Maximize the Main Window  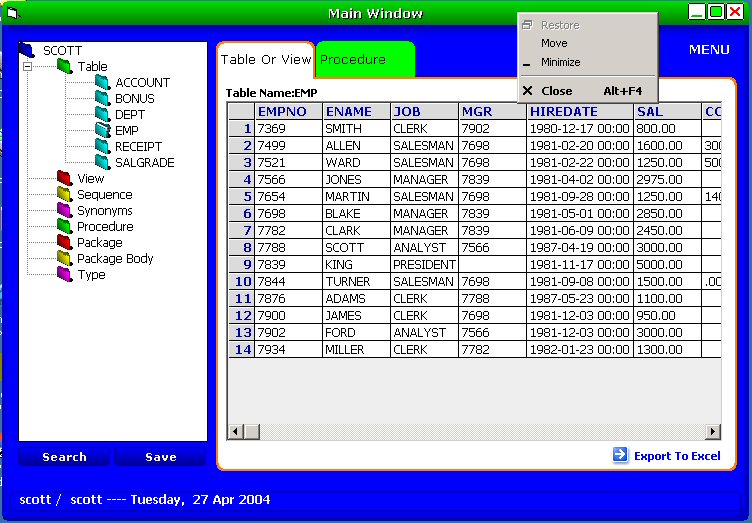point(716,12)
